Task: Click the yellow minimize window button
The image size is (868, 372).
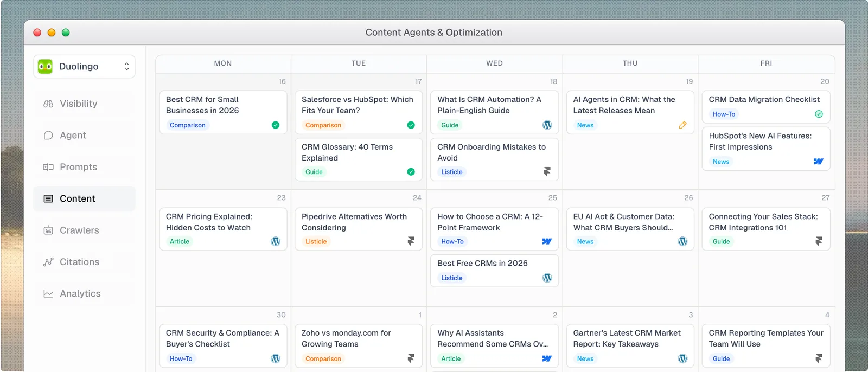Action: tap(52, 33)
